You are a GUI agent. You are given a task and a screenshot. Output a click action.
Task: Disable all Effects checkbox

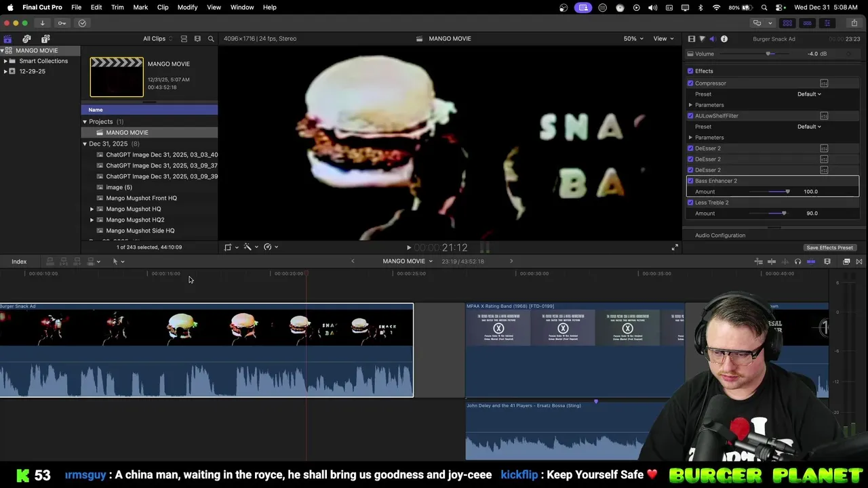point(690,71)
